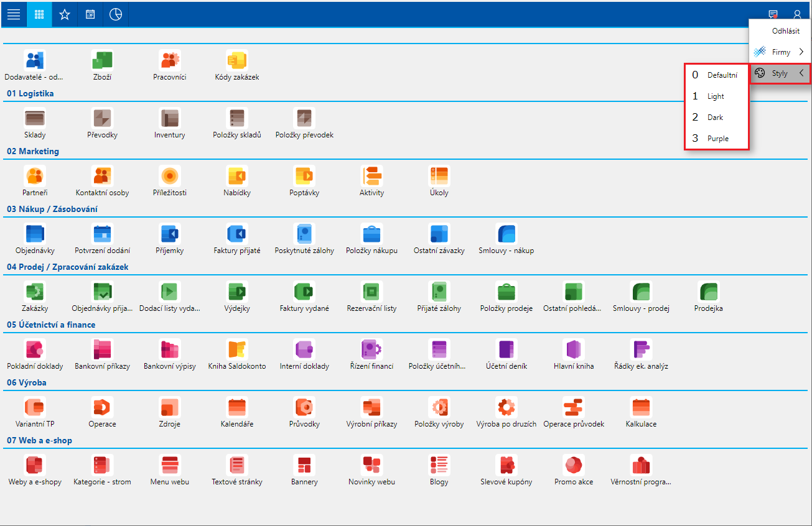Open Kódy zakázek module
Screen dimensions: 812x526
coord(237,65)
